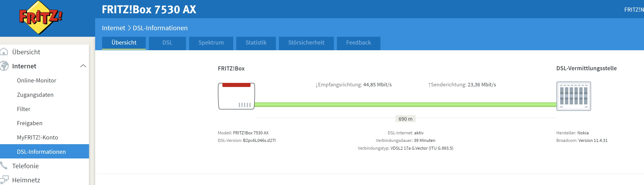644x185 pixels.
Task: Click the 690 m line length label
Action: click(x=405, y=119)
